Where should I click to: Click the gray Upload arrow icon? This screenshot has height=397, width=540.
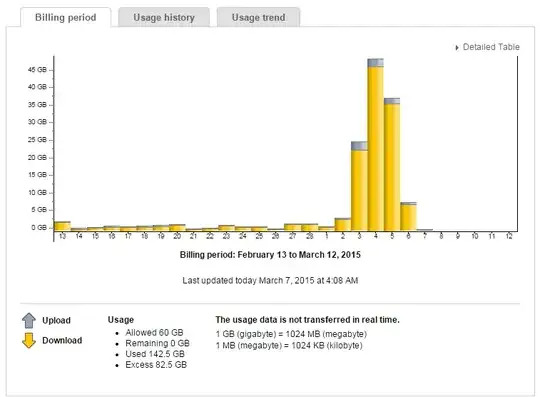click(x=29, y=320)
